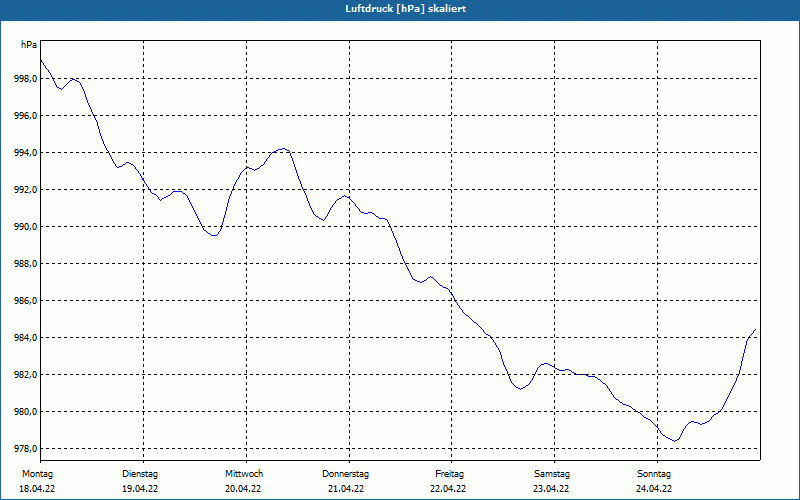Click the 'Sonntag' day label
This screenshot has width=800, height=500.
point(654,474)
